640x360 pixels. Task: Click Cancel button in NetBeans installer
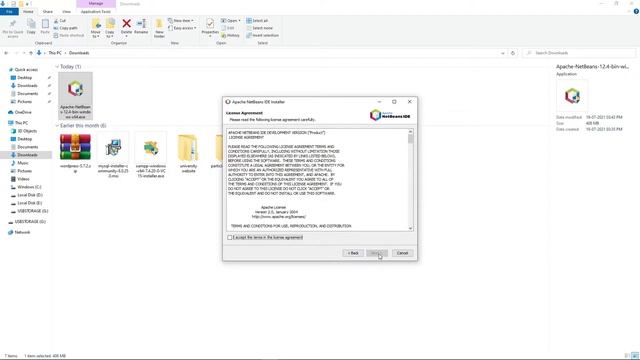(x=402, y=253)
